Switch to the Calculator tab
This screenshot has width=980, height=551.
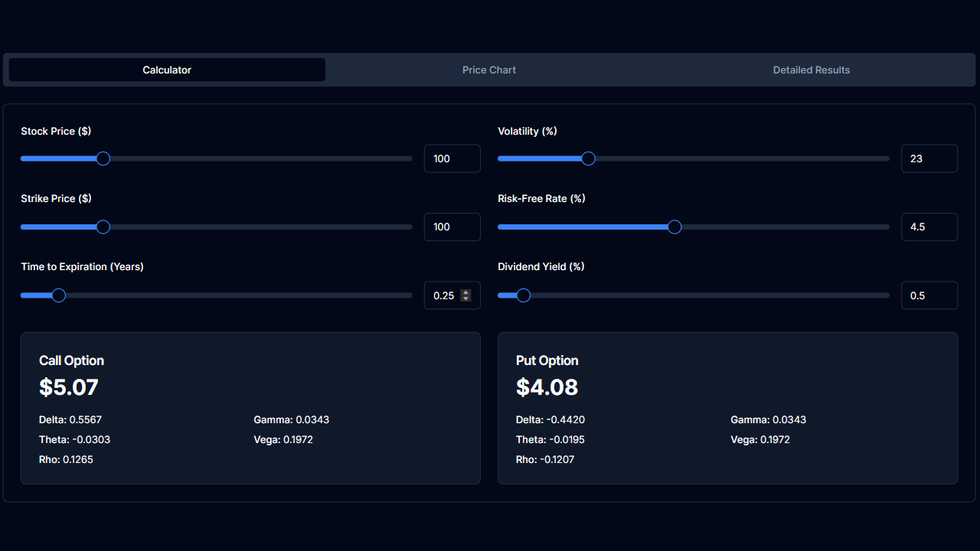pyautogui.click(x=167, y=70)
